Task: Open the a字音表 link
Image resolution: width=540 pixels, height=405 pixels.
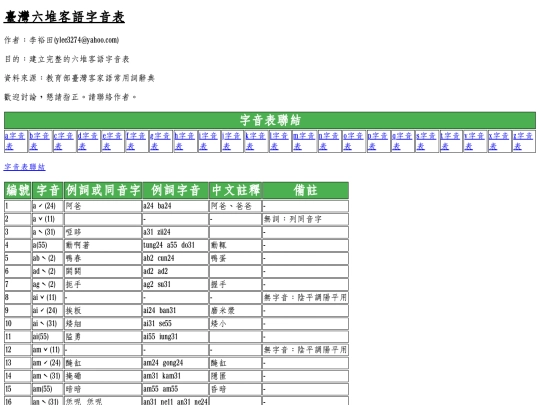Action: (15, 141)
